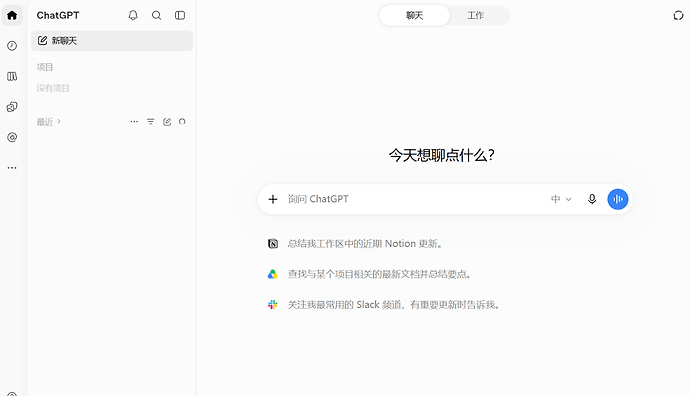
Task: Click the Slack logo icon
Action: coord(273,304)
